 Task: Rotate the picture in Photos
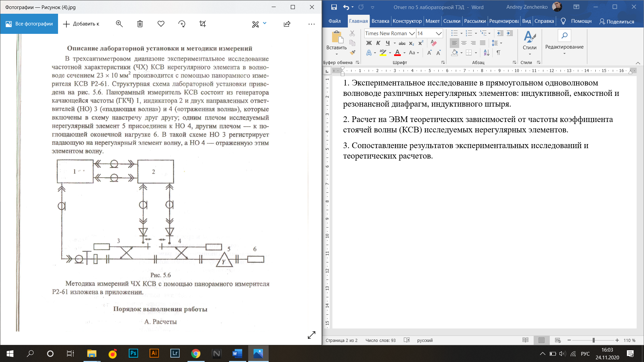click(x=182, y=24)
